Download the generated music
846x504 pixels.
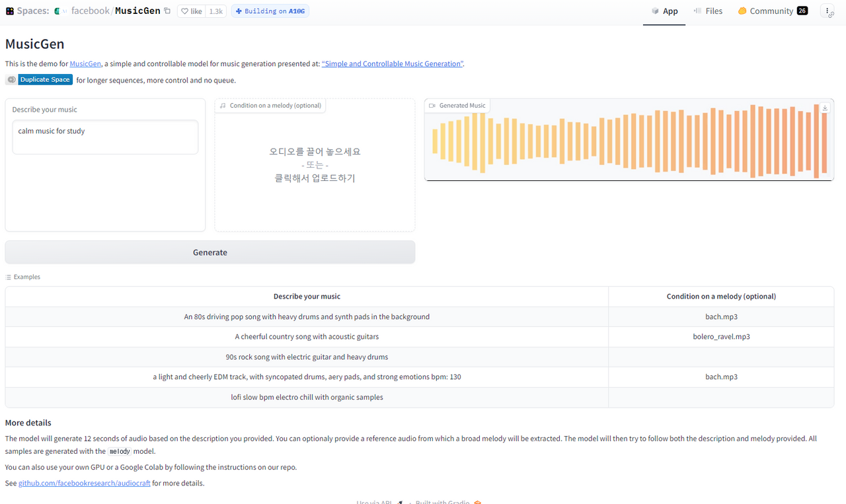coord(825,108)
